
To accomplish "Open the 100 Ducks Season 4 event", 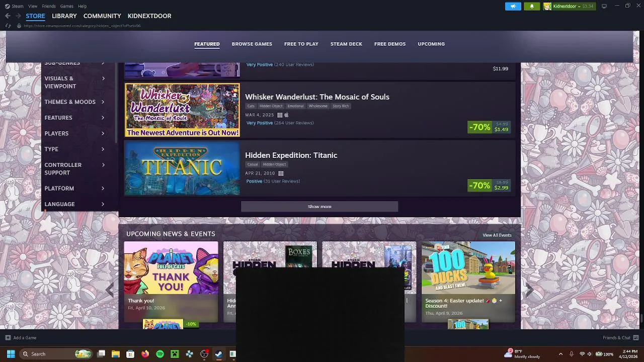I will point(468,282).
